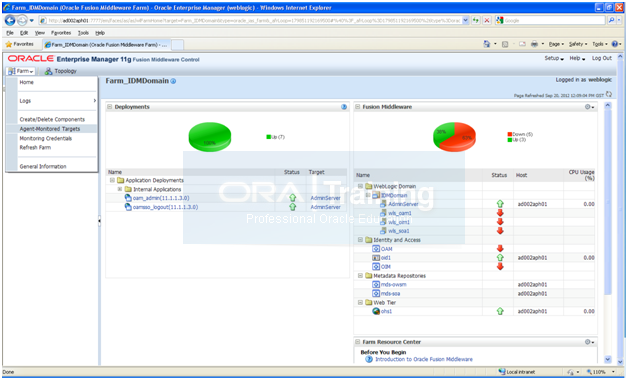Collapse the Deployments panel
The height and width of the screenshot is (380, 628).
point(109,107)
